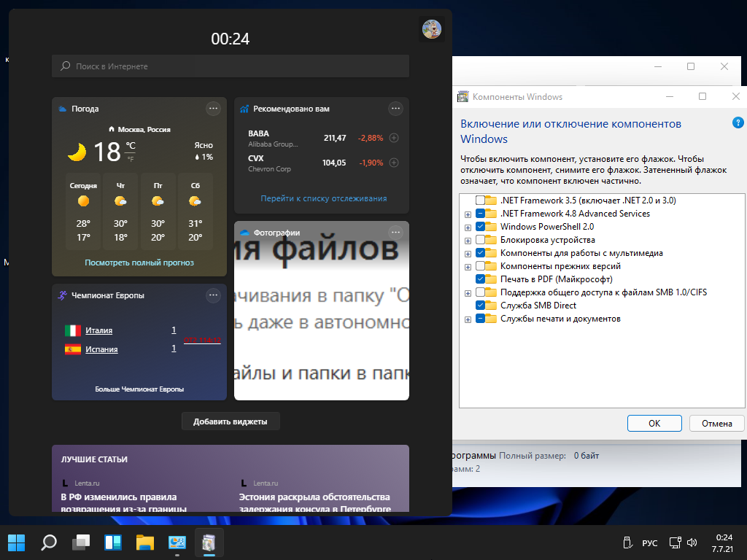Expand Windows PowerShell 2.0 node
Screen dimensions: 747x560
468,227
